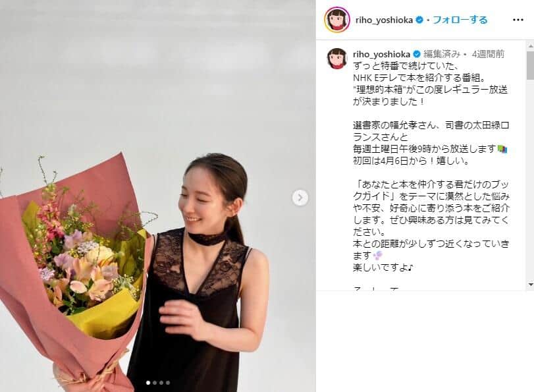Open the three-dot more options menu
The height and width of the screenshot is (392, 534).
(x=518, y=20)
